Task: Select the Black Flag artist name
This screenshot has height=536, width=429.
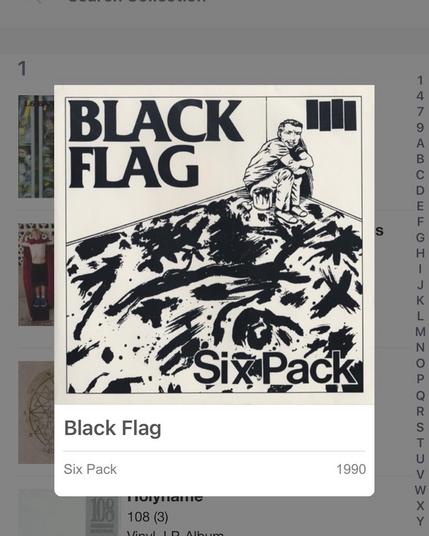Action: click(x=112, y=428)
